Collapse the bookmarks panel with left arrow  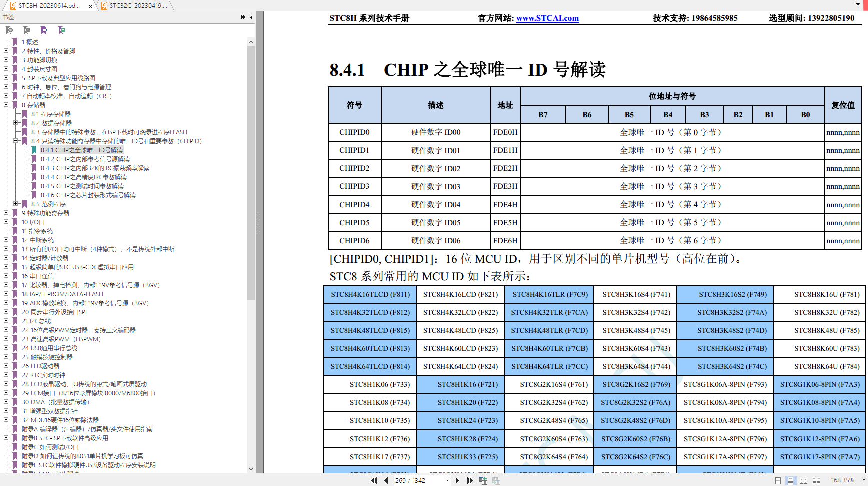pyautogui.click(x=251, y=17)
